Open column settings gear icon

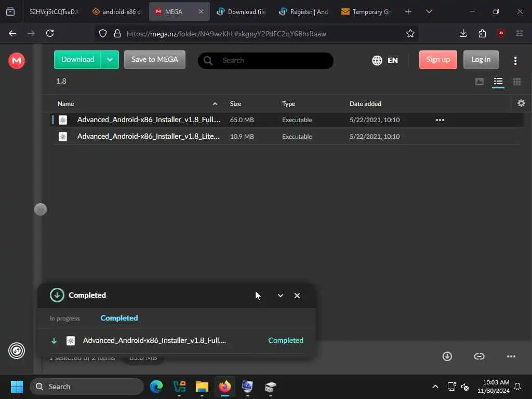tap(521, 103)
